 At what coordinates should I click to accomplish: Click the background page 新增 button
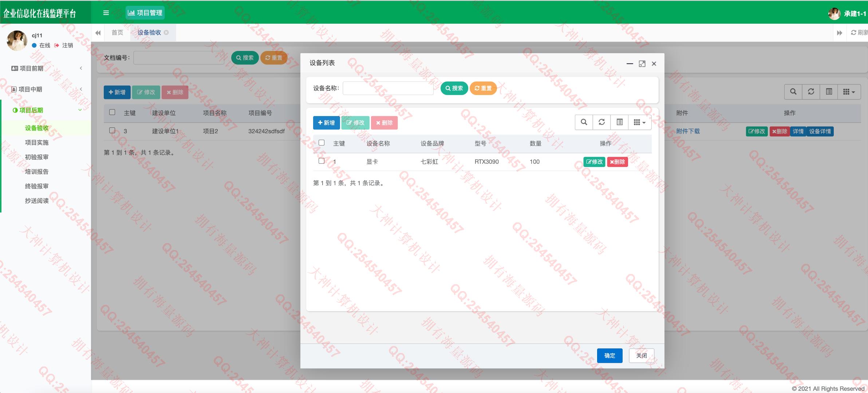click(x=117, y=92)
